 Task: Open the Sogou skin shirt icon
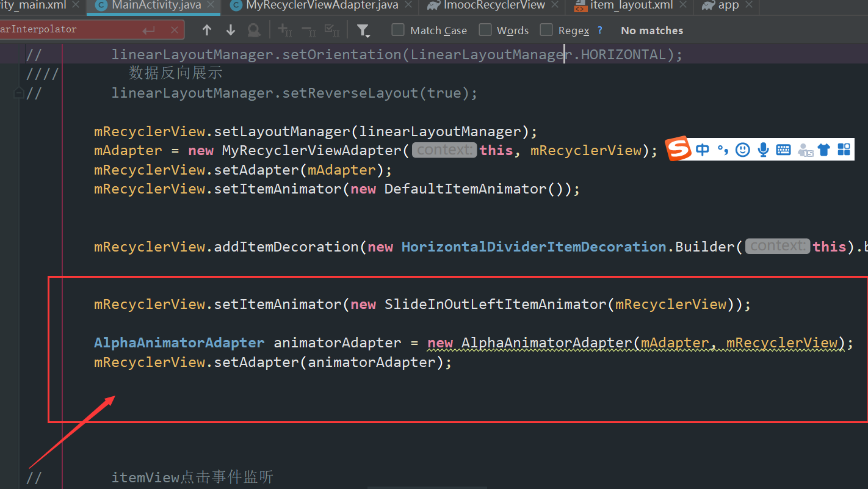point(824,150)
